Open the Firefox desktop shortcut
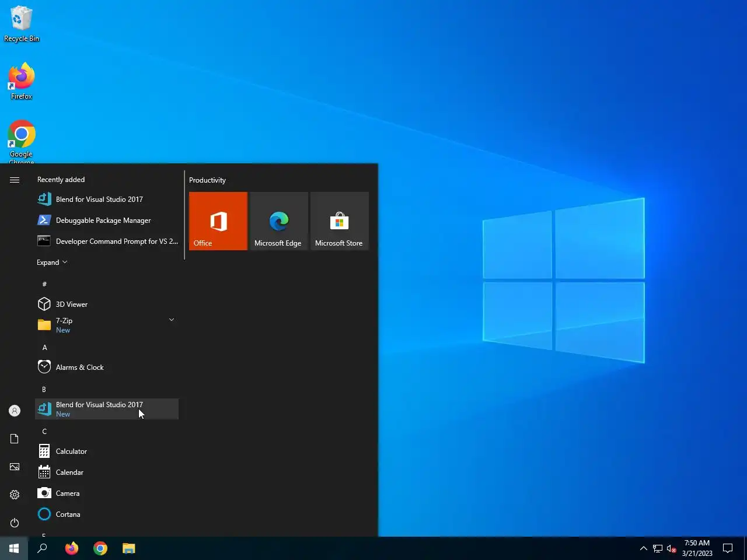 pyautogui.click(x=22, y=81)
